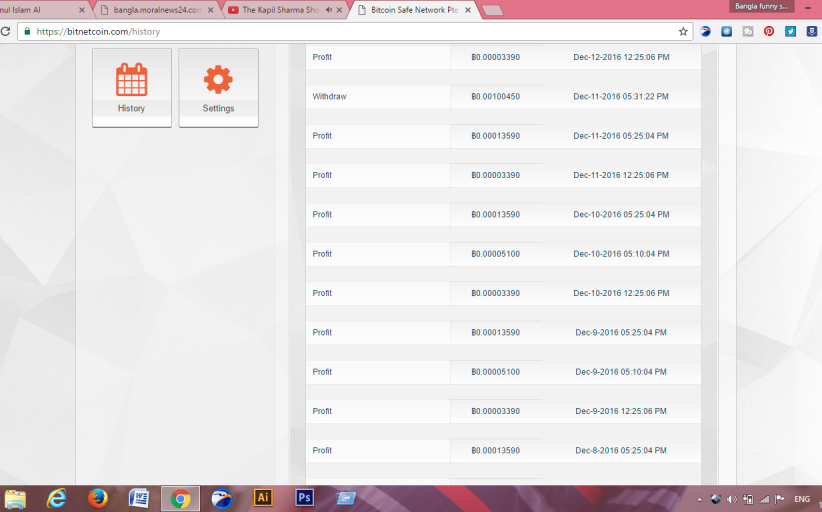The width and height of the screenshot is (822, 512).
Task: Close the Bitcoin Safe Network tab
Action: pyautogui.click(x=467, y=10)
